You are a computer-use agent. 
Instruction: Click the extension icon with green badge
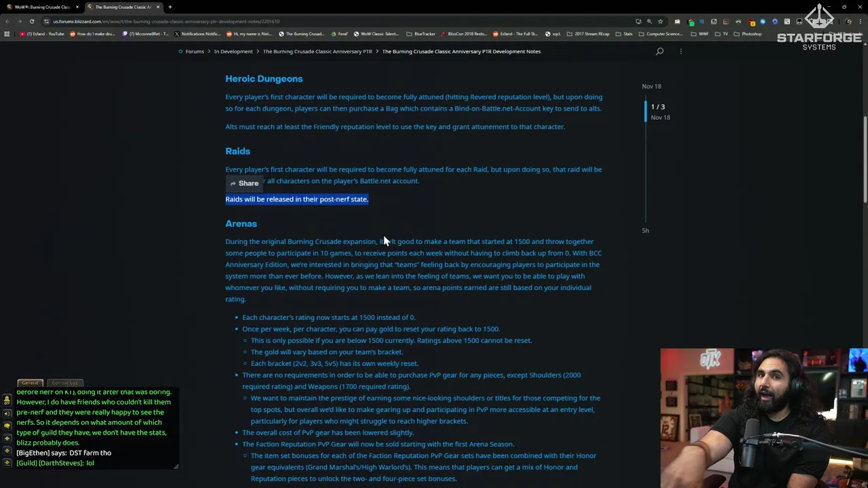[691, 22]
